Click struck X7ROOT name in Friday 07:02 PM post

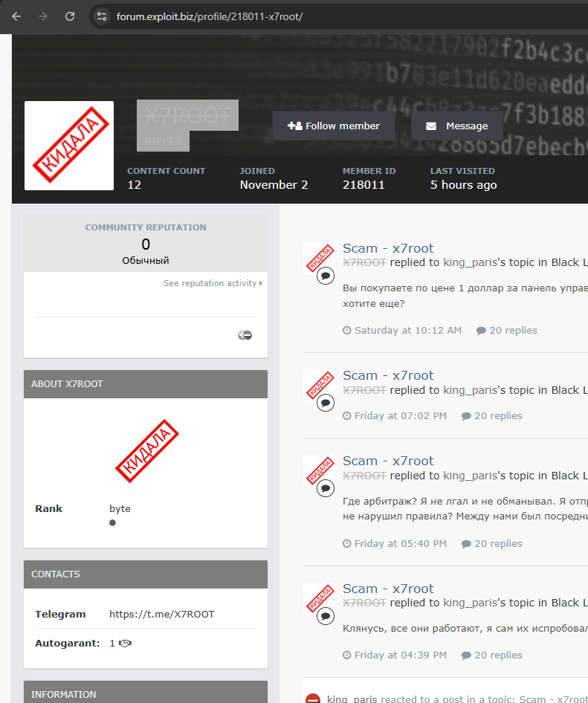click(364, 390)
